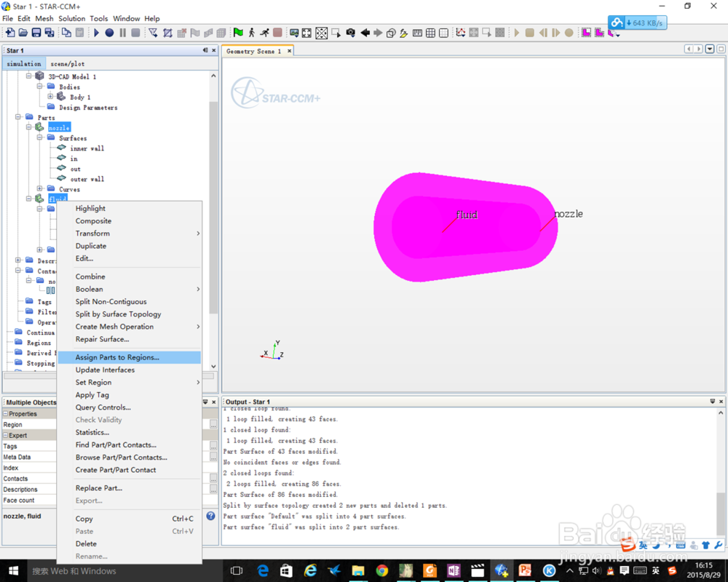This screenshot has width=728, height=582.
Task: Click the Create Scene/Plot toolbar icon
Action: 294,33
